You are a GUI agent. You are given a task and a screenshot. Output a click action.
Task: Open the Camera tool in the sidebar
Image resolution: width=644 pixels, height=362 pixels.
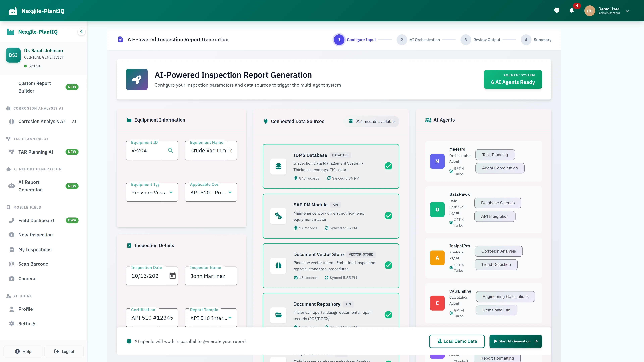click(27, 278)
